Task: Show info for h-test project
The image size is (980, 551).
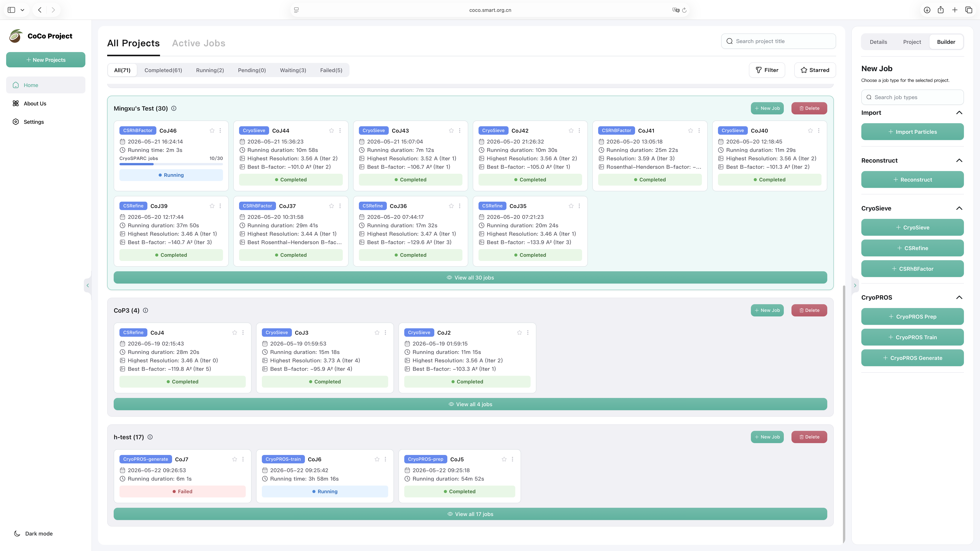Action: pyautogui.click(x=150, y=437)
